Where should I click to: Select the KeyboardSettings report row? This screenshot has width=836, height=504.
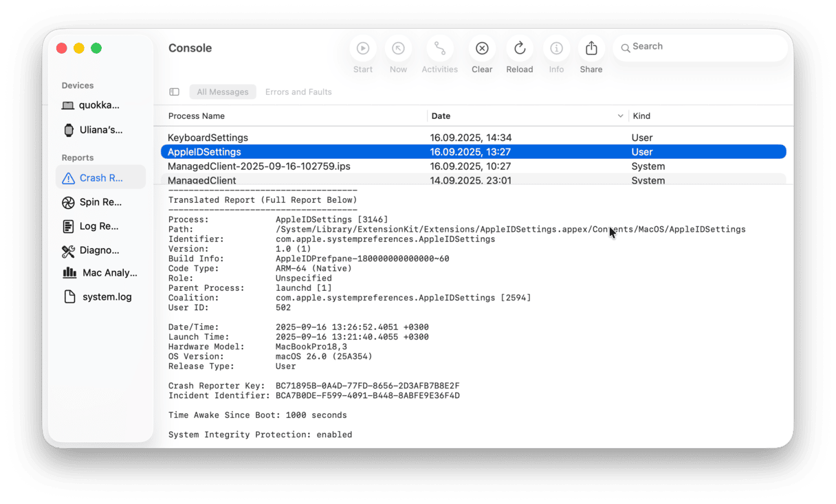coord(474,138)
